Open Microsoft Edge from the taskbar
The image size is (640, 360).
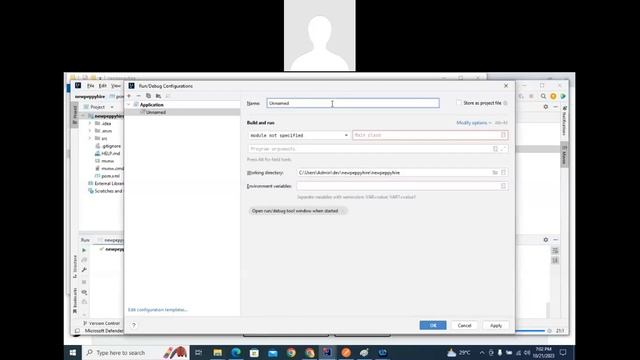[x=236, y=353]
